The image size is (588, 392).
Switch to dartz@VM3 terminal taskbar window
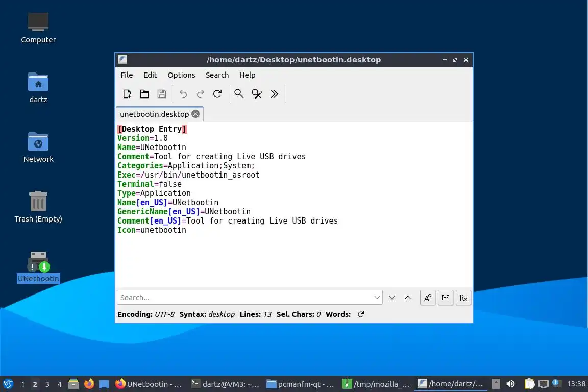[225, 384]
